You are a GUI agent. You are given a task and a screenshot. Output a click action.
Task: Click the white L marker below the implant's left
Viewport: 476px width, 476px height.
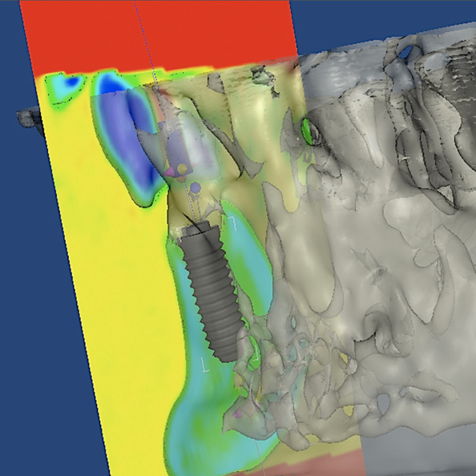point(205,365)
